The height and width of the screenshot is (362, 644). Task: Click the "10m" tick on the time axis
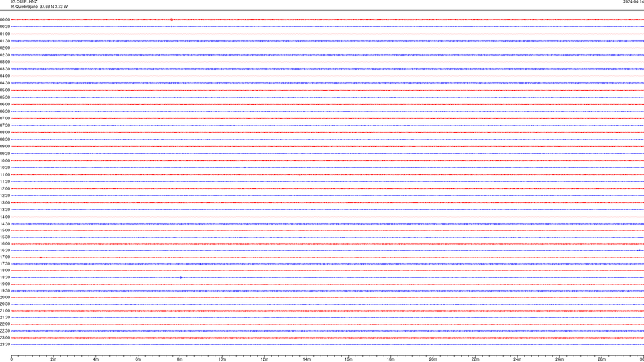222,359
